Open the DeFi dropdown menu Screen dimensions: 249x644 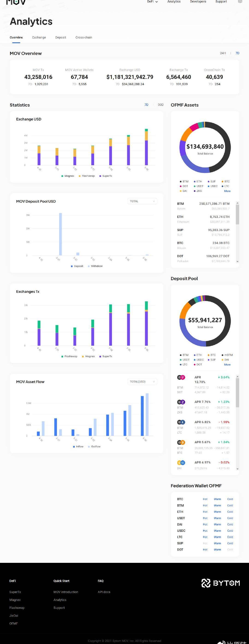[x=152, y=2]
